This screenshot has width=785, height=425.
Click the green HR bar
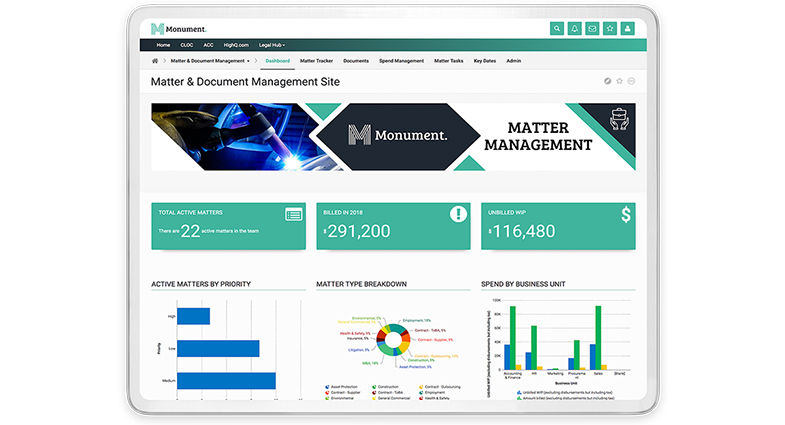pyautogui.click(x=534, y=348)
